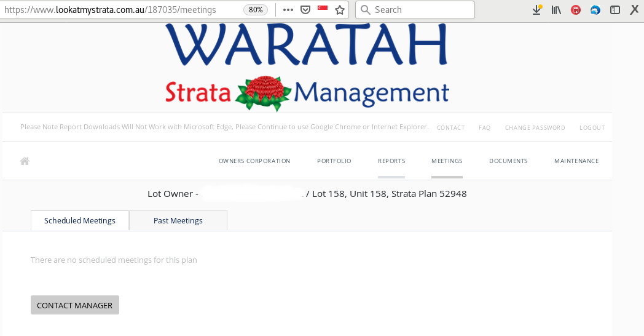Click the 'Lot 158, Unit 158, Strata Plan 52948' text
The height and width of the screenshot is (336, 644).
click(389, 194)
